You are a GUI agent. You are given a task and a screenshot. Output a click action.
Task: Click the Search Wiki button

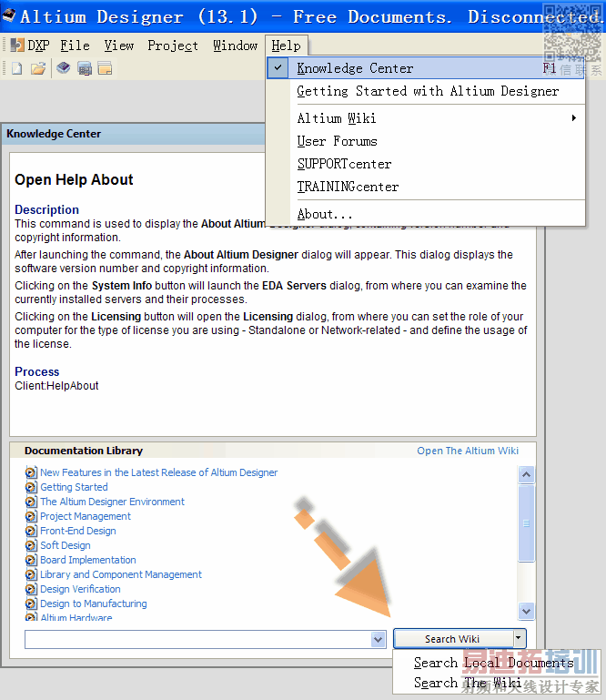[x=453, y=639]
